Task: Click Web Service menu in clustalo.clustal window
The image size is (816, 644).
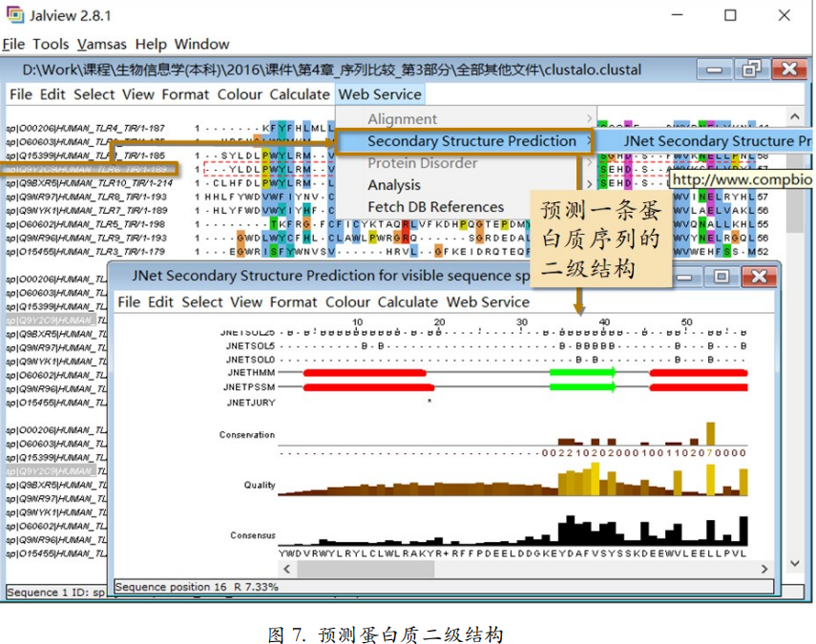Action: 380,94
